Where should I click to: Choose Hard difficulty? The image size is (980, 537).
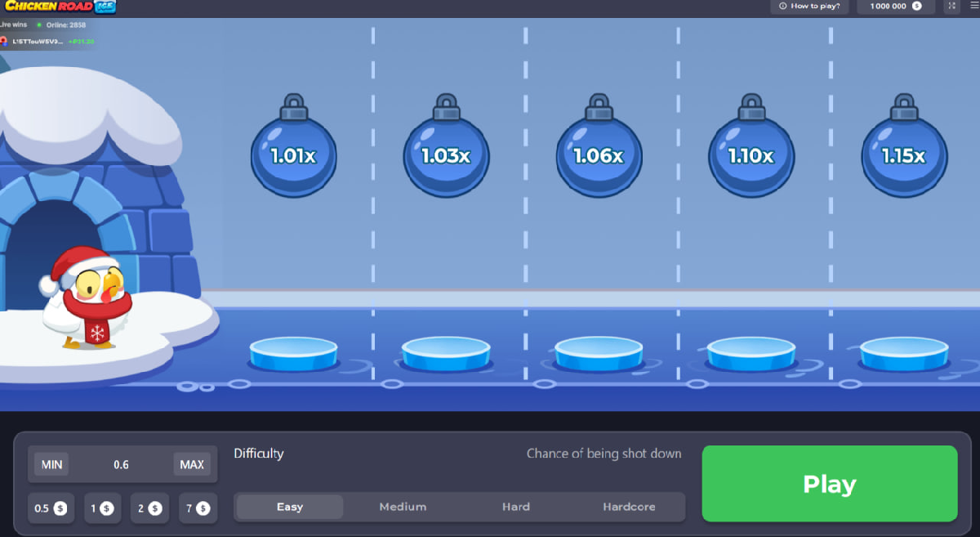pyautogui.click(x=516, y=507)
